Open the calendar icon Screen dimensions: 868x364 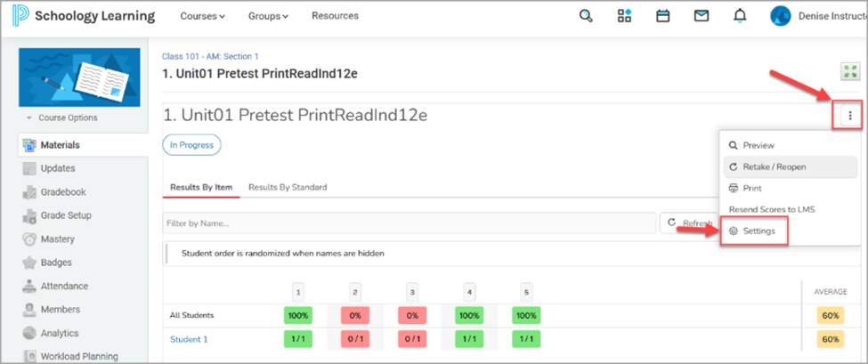(662, 16)
